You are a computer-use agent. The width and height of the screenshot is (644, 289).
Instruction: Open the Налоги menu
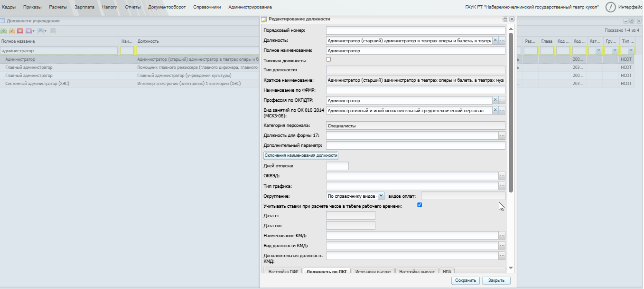tap(110, 7)
